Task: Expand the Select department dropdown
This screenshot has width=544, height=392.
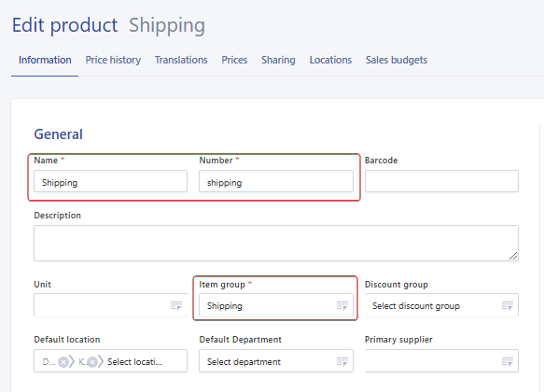Action: coord(276,361)
